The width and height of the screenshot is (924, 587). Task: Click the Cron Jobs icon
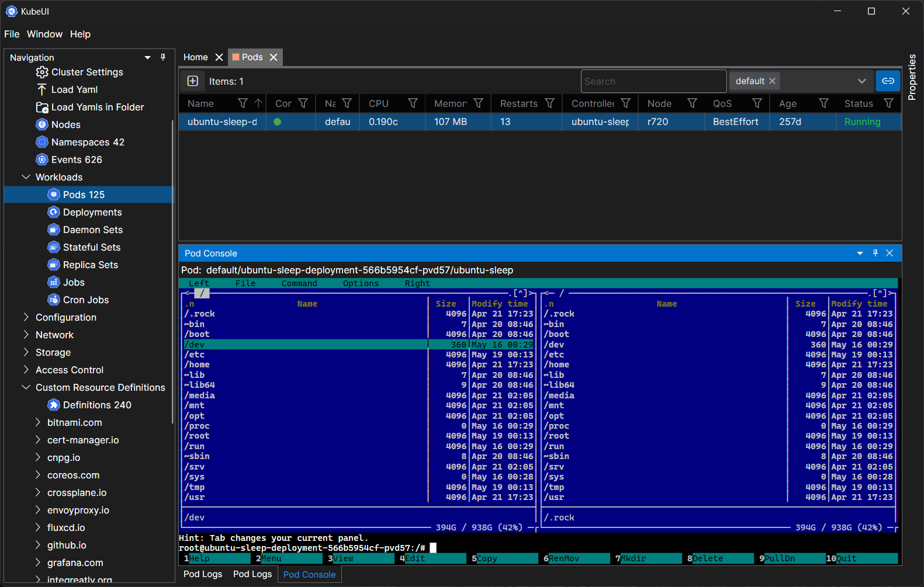[x=54, y=300]
